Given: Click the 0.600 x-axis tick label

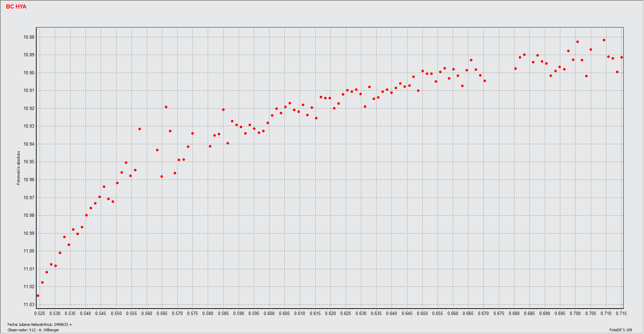Looking at the screenshot, I should (269, 313).
